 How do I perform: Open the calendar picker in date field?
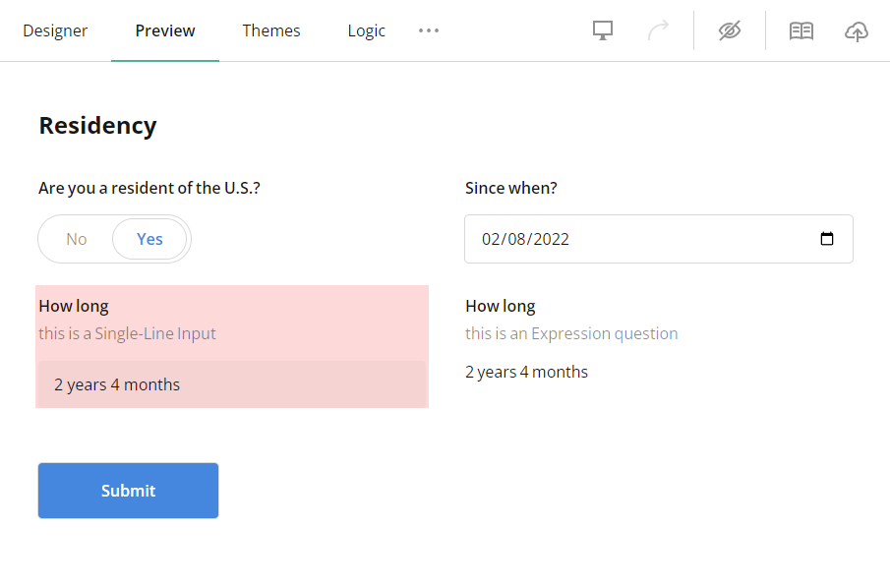tap(827, 239)
